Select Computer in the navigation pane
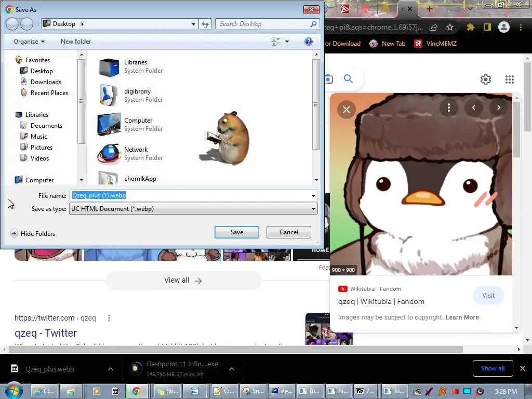The height and width of the screenshot is (399, 532). (x=39, y=180)
